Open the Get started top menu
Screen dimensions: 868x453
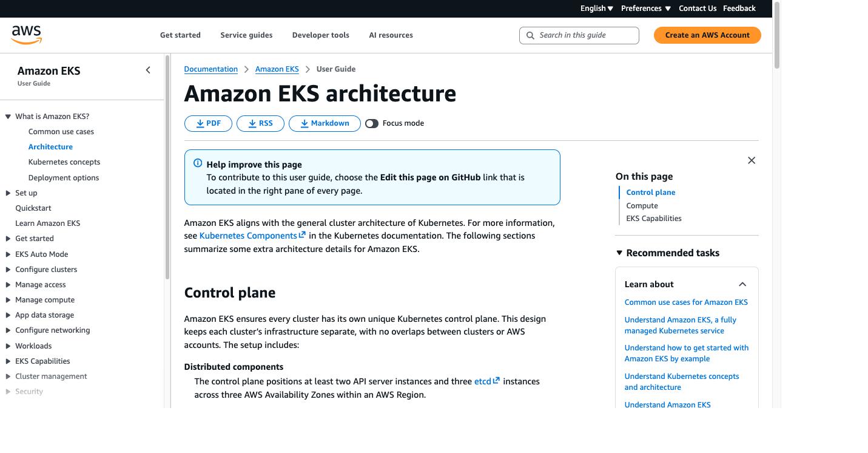pos(180,35)
